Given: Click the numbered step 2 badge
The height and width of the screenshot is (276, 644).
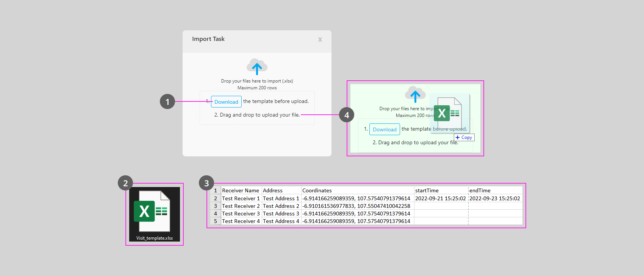Looking at the screenshot, I should pyautogui.click(x=125, y=183).
